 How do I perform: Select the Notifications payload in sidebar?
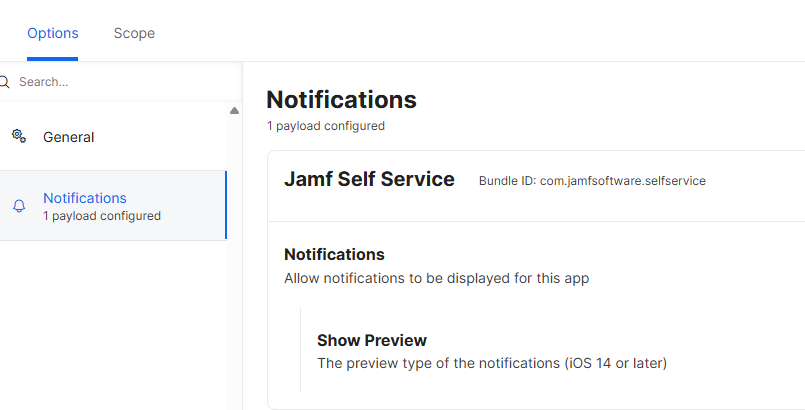pyautogui.click(x=113, y=206)
